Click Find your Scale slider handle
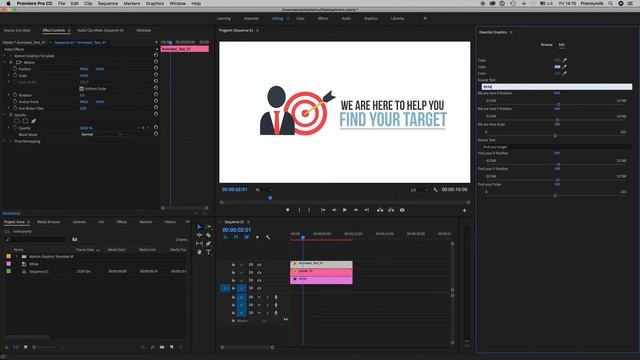 [555, 196]
